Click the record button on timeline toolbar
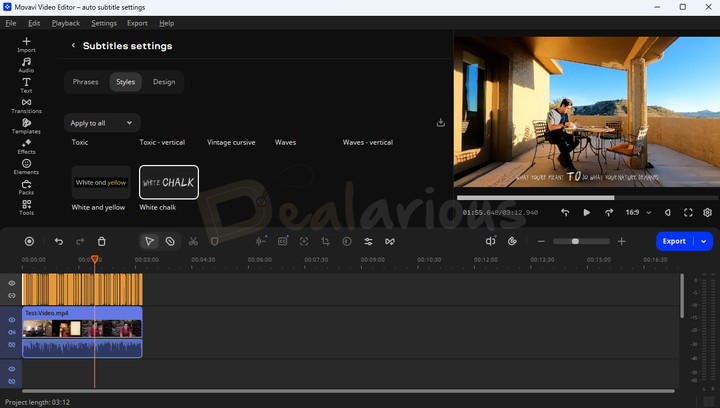Screen dimensions: 720x408 pos(29,241)
